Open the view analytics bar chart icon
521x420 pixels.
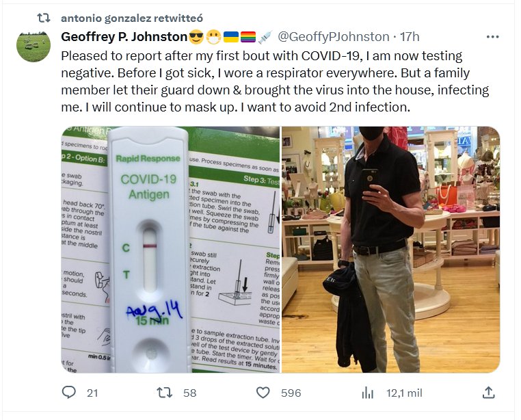[x=367, y=393]
